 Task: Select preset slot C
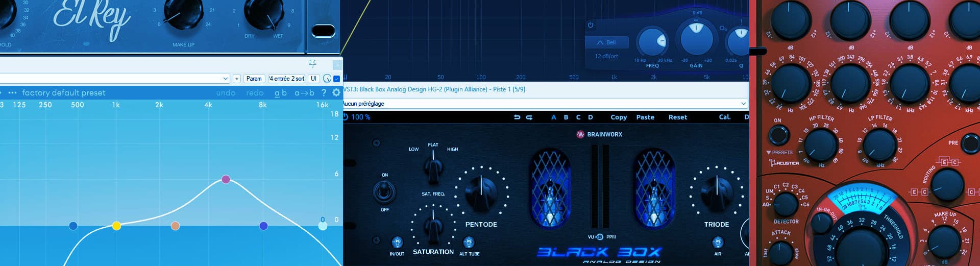coord(578,117)
